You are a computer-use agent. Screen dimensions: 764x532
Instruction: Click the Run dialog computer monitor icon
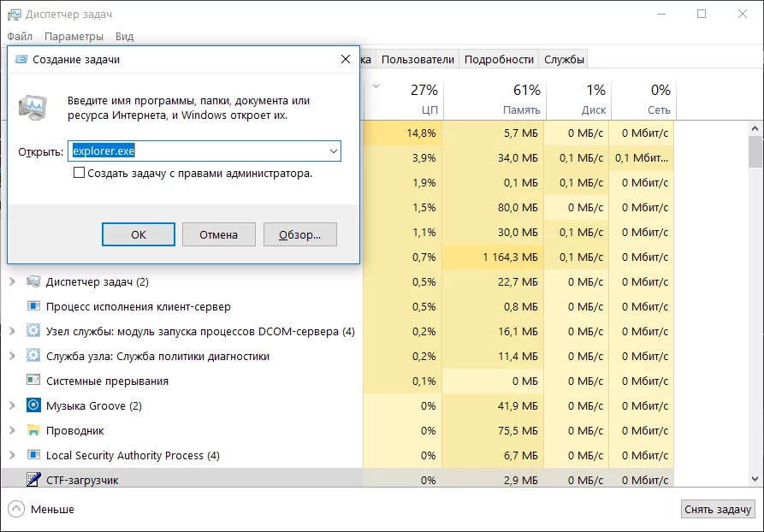click(x=33, y=108)
